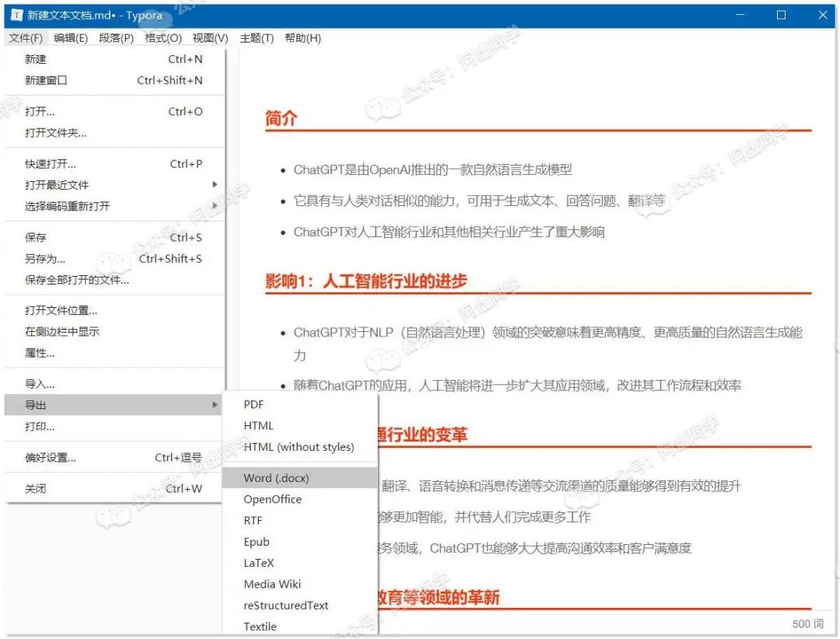Click bullet ChatGPT对人工智能行业和其他相关行业产生了重大影响
Screen dimensions: 840x639
[x=449, y=232]
